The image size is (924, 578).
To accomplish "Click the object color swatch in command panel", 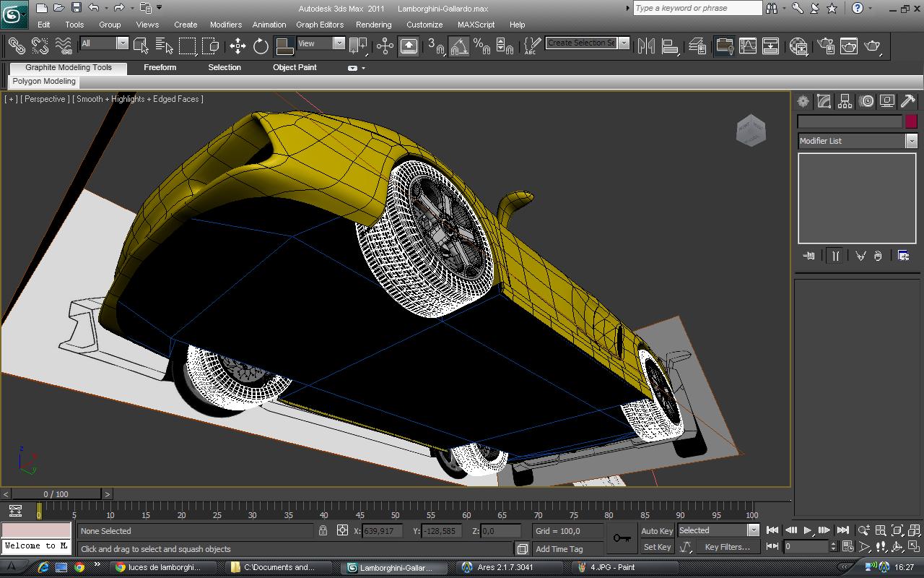I will point(911,121).
